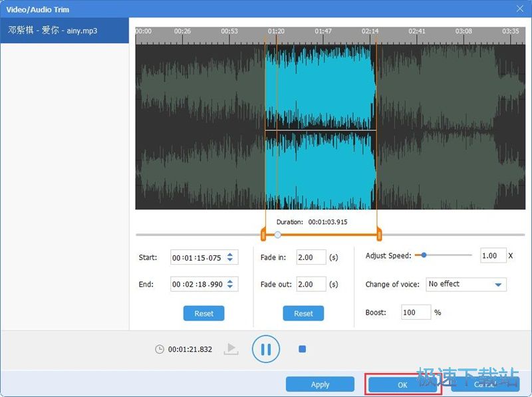The height and width of the screenshot is (397, 532).
Task: Click the 00:53 mark on the timeline ruler
Action: (x=229, y=31)
